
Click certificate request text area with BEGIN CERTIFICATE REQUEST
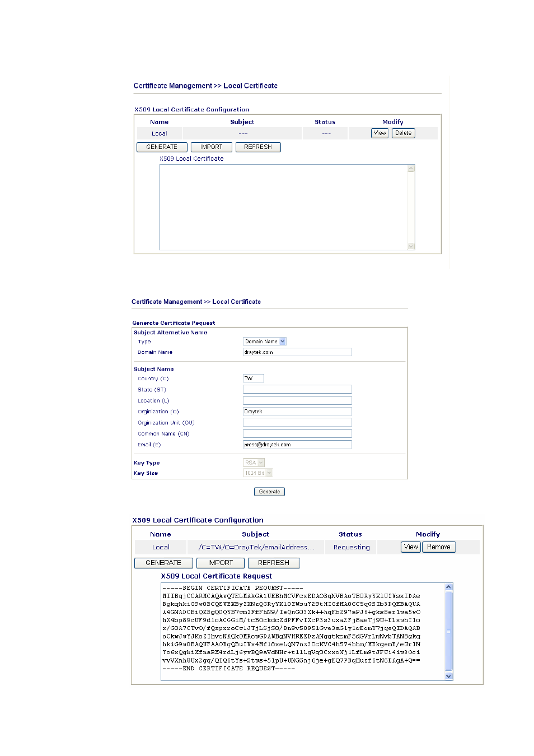(x=302, y=632)
